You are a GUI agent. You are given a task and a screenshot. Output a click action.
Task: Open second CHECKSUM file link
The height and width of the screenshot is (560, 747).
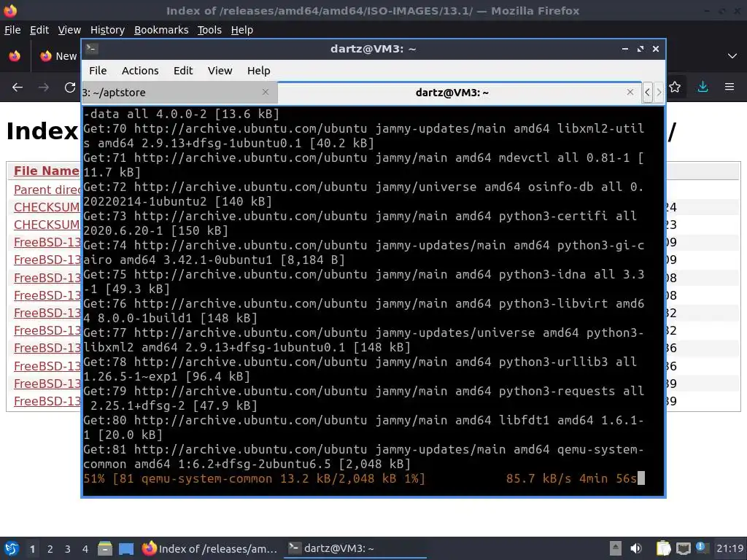(47, 225)
